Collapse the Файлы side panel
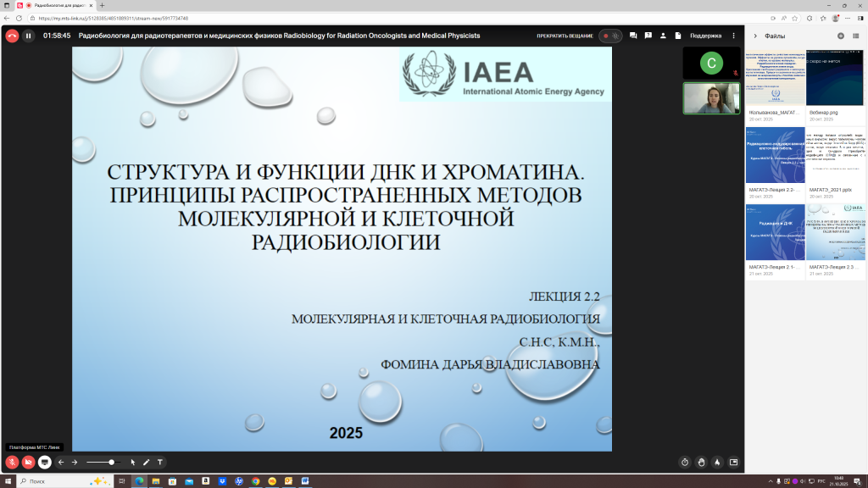 point(755,36)
